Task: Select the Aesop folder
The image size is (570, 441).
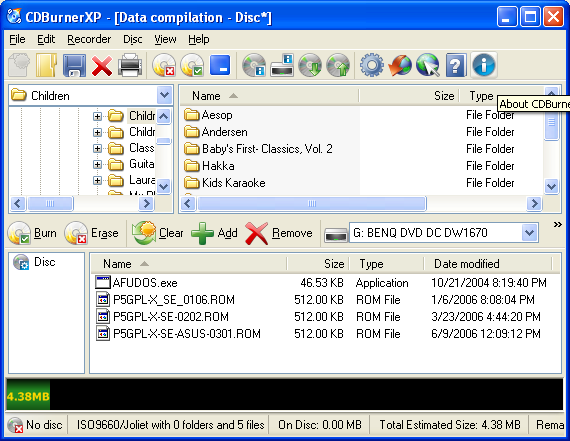Action: pyautogui.click(x=208, y=115)
